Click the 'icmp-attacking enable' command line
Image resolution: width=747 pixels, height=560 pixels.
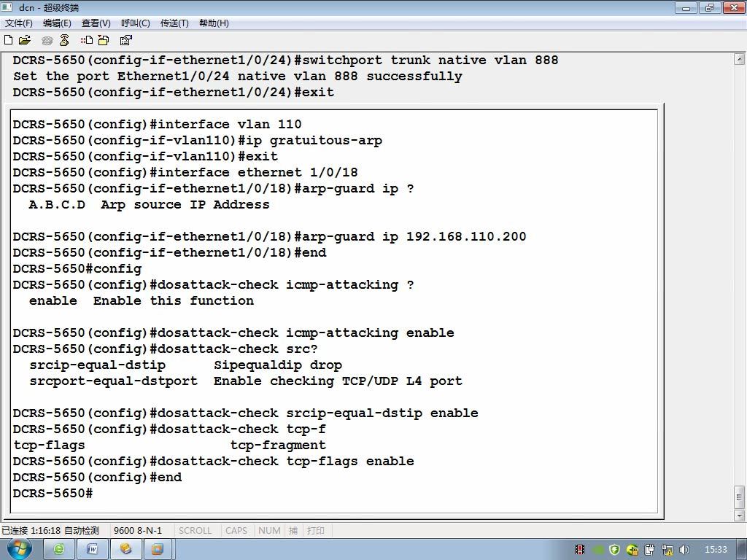tap(233, 332)
